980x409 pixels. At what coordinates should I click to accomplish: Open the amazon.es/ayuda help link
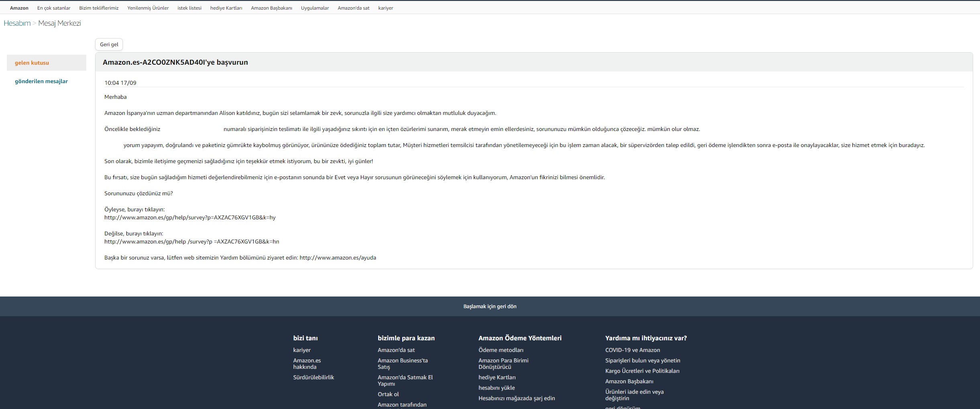tap(338, 258)
